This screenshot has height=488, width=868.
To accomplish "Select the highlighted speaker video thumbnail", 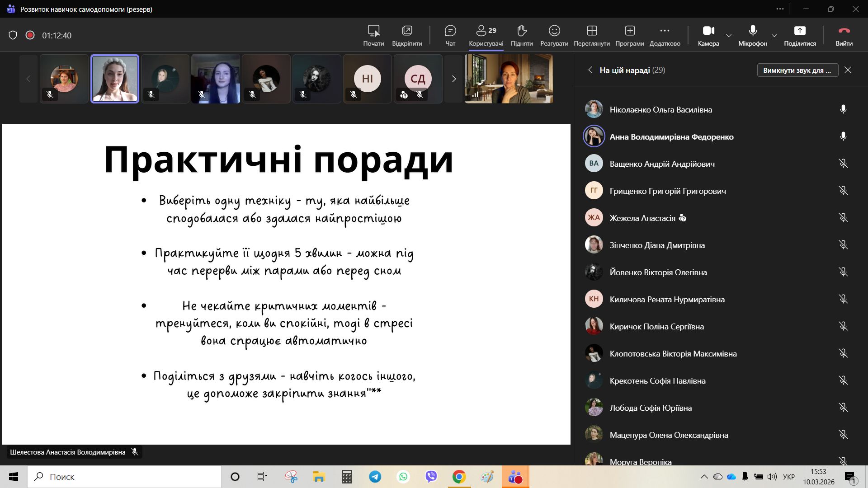I will 115,79.
